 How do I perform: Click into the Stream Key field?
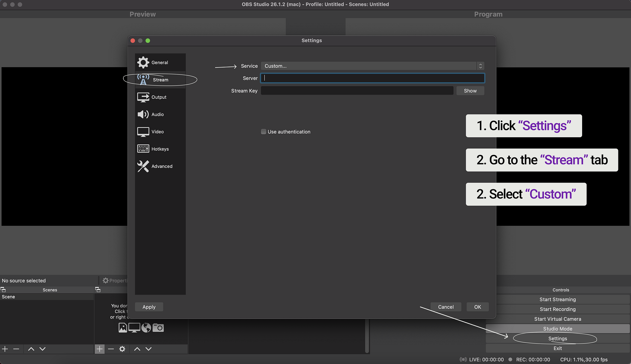click(357, 91)
